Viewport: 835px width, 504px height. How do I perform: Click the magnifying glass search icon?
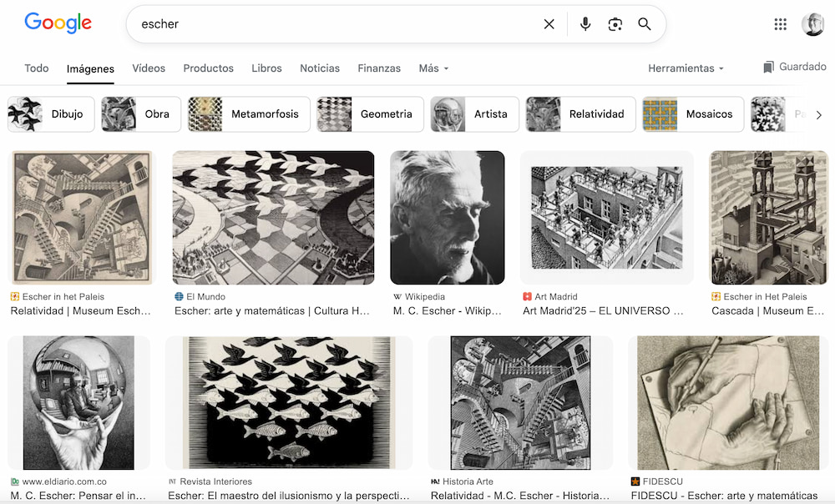coord(645,24)
